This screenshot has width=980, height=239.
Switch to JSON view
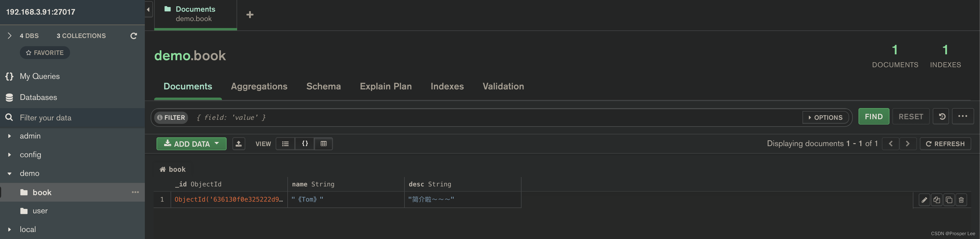click(x=305, y=144)
